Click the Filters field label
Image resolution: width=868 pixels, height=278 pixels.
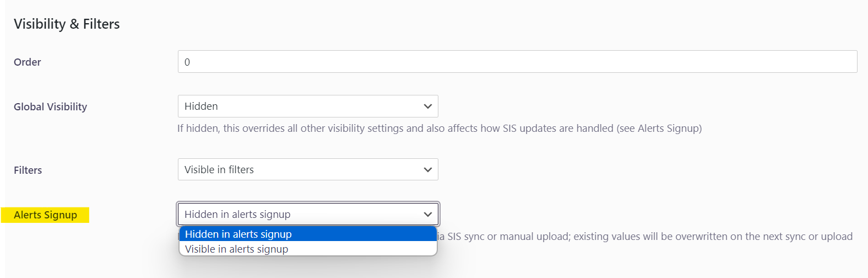tap(28, 170)
